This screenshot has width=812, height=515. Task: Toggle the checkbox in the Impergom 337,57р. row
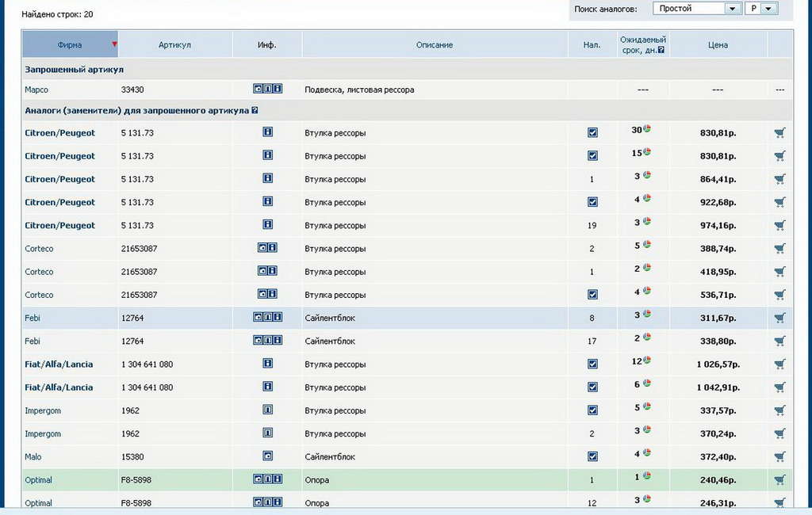592,410
